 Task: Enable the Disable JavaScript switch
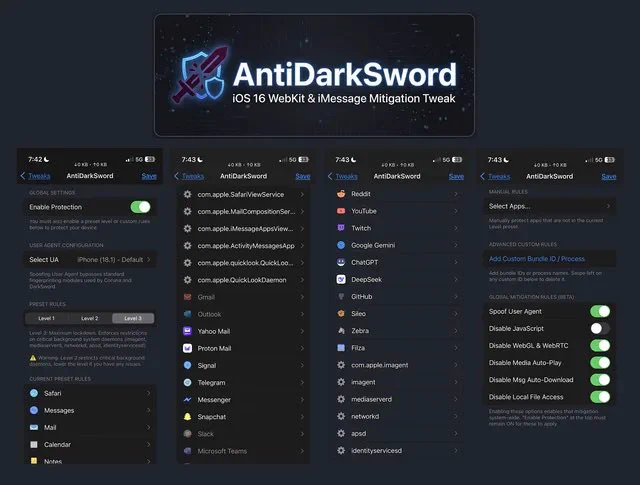tap(600, 329)
